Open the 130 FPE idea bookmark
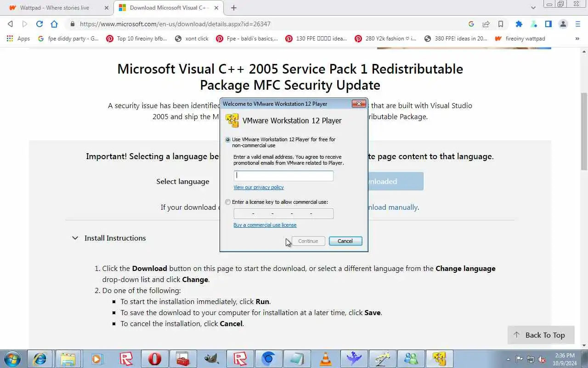588x368 pixels. click(x=316, y=39)
